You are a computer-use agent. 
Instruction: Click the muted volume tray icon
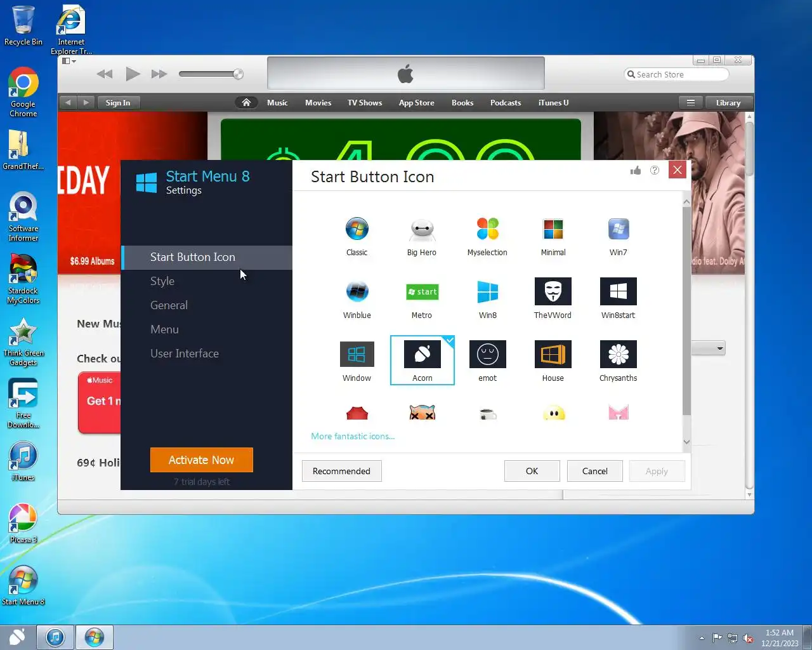pos(748,638)
